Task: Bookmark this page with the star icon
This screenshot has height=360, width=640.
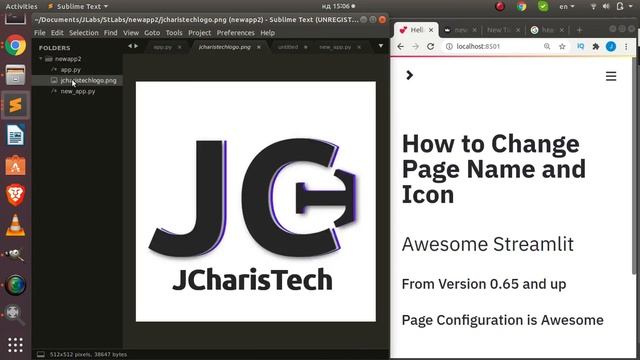Action: [x=562, y=47]
